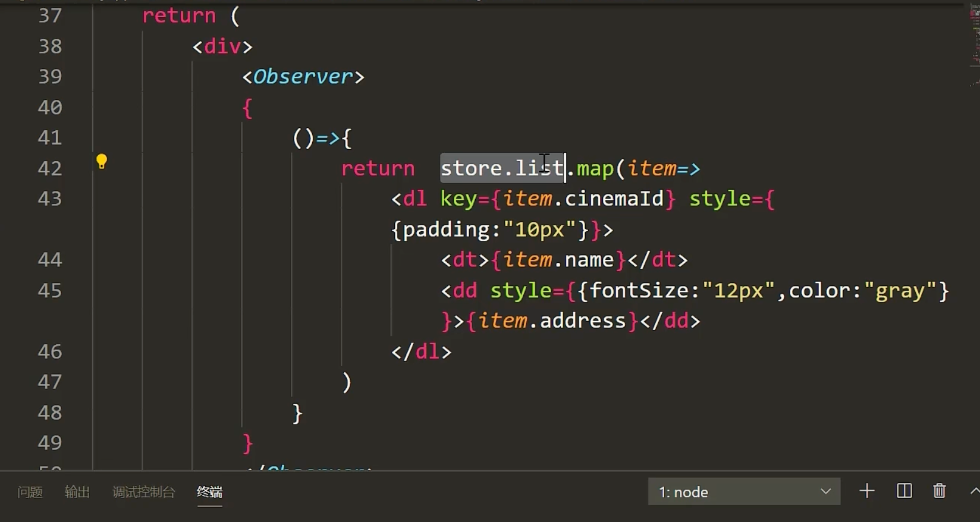Screen dimensions: 980x522
Task: Click the yellow lightbulb quick-fix icon
Action: coord(102,162)
